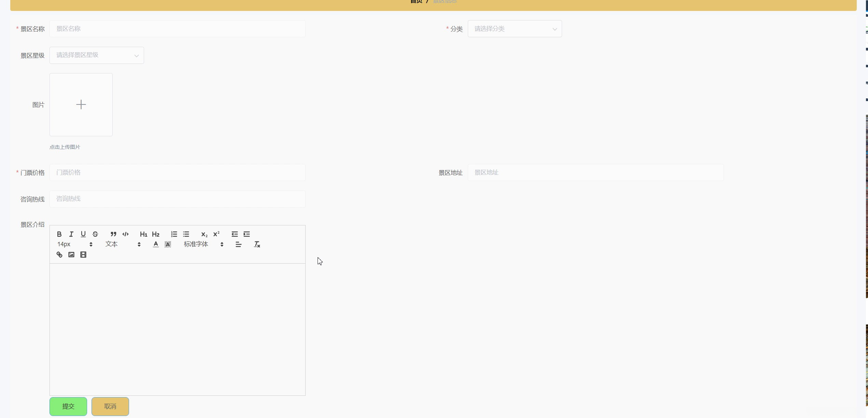Screen dimensions: 868x418
Task: Insert a blockquote
Action: [113, 234]
